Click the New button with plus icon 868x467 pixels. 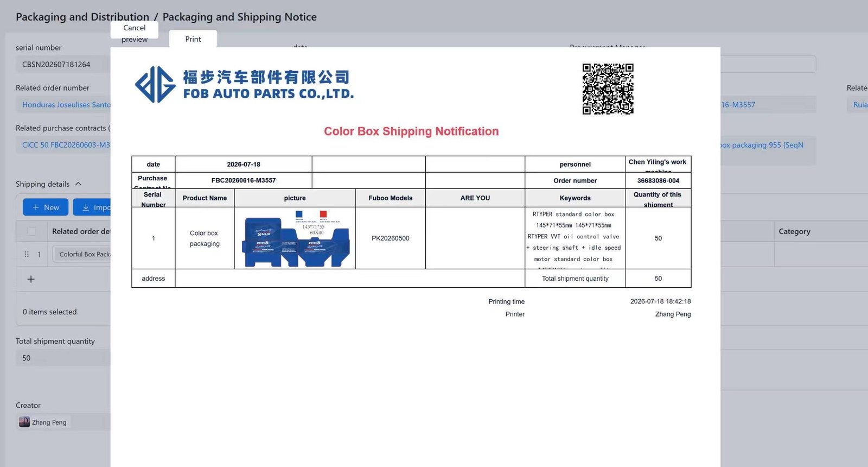click(46, 207)
